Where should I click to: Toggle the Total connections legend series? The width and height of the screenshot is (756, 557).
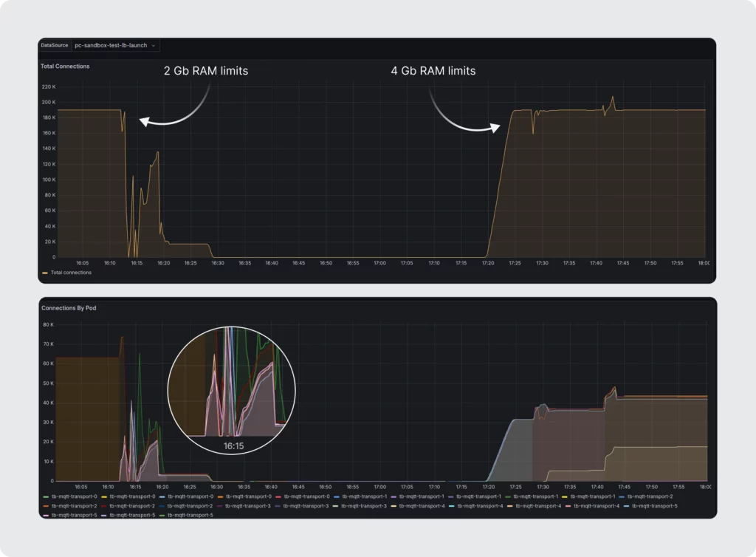coord(71,273)
